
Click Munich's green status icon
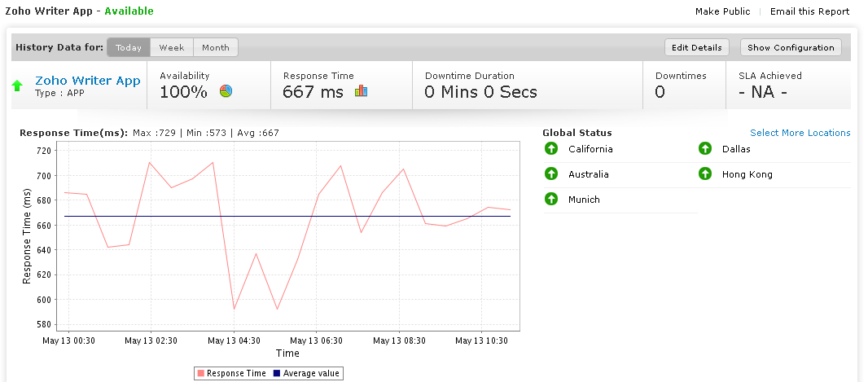550,199
